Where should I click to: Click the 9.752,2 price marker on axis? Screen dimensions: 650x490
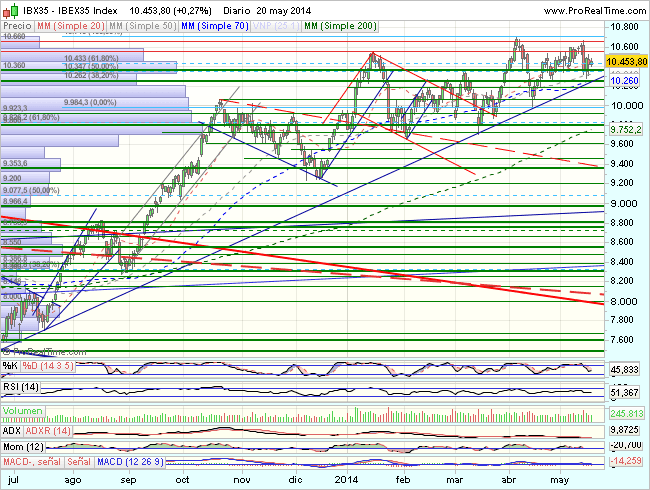point(625,130)
